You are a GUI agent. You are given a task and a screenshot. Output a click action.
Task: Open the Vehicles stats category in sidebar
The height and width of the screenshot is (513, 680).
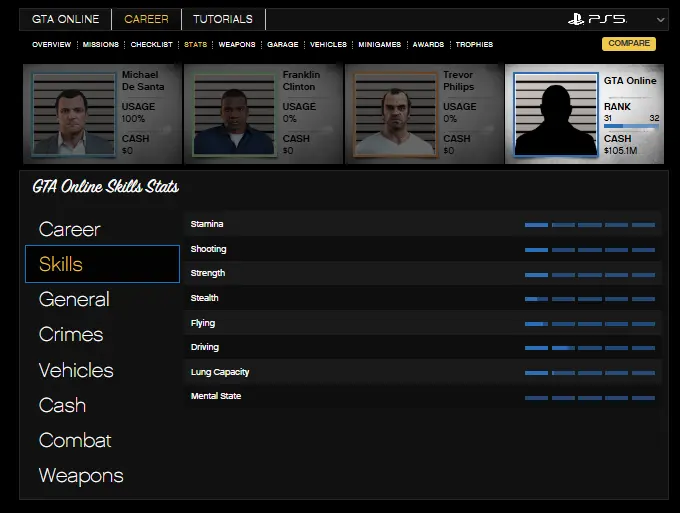click(76, 370)
